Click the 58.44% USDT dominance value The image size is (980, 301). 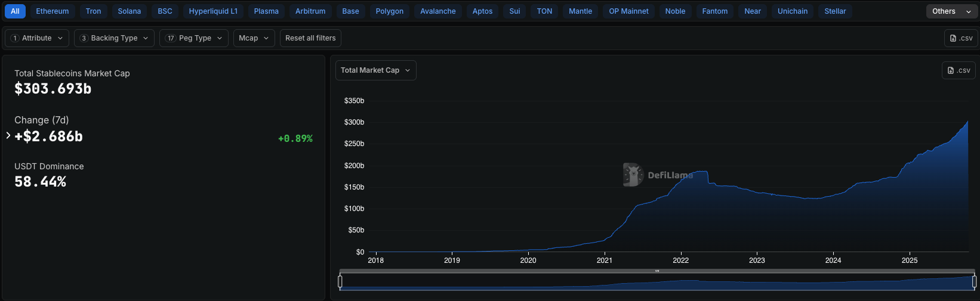pyautogui.click(x=40, y=182)
